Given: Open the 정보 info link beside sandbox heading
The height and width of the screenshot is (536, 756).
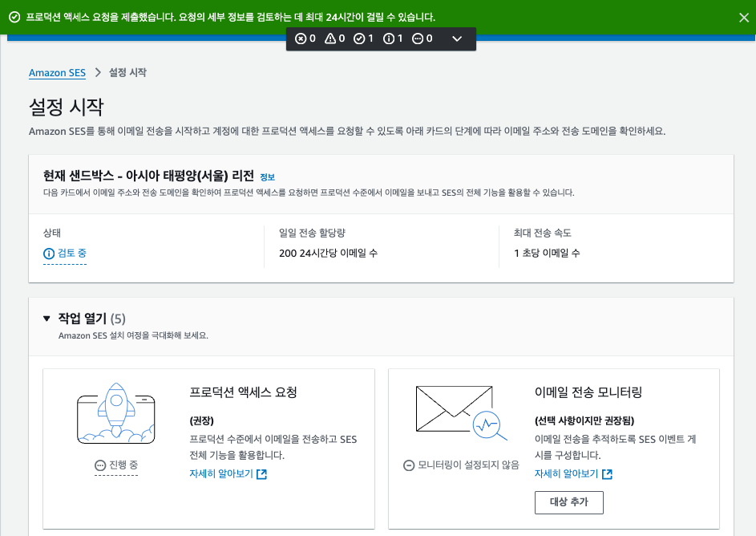Looking at the screenshot, I should 267,177.
